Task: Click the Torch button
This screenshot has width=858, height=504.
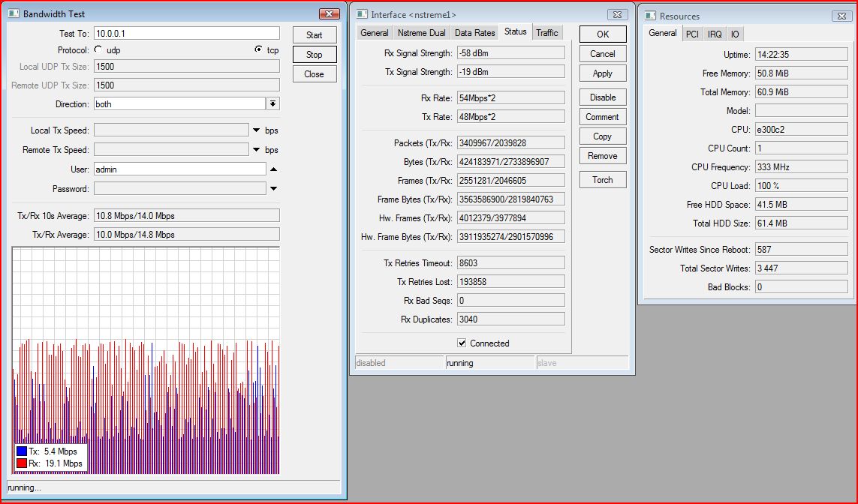Action: (602, 180)
